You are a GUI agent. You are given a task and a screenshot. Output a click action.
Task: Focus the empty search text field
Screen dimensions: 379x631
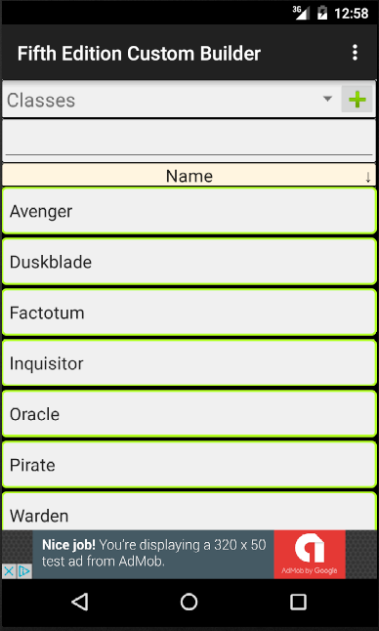click(189, 140)
